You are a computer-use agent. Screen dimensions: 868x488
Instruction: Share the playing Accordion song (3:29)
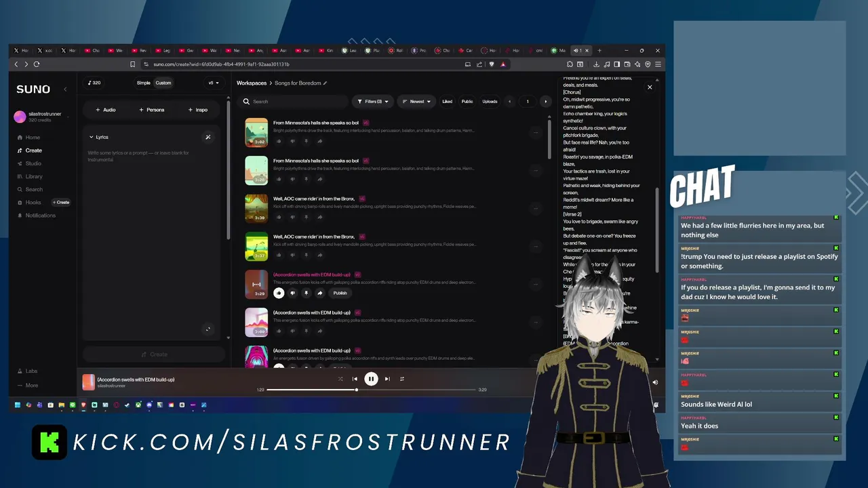click(x=319, y=293)
